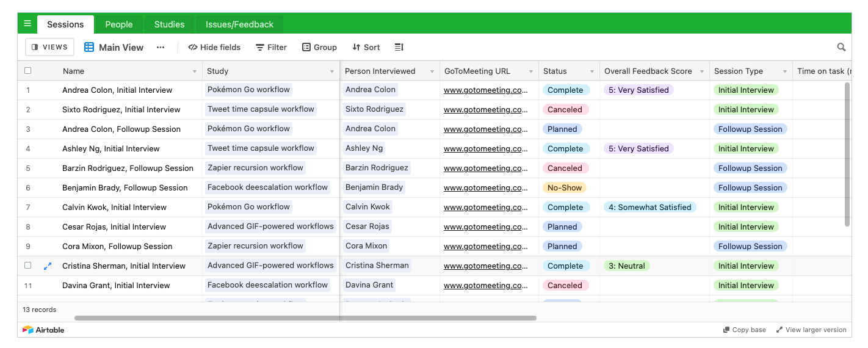This screenshot has height=348, width=868.
Task: Click the search magnifier icon
Action: point(841,47)
